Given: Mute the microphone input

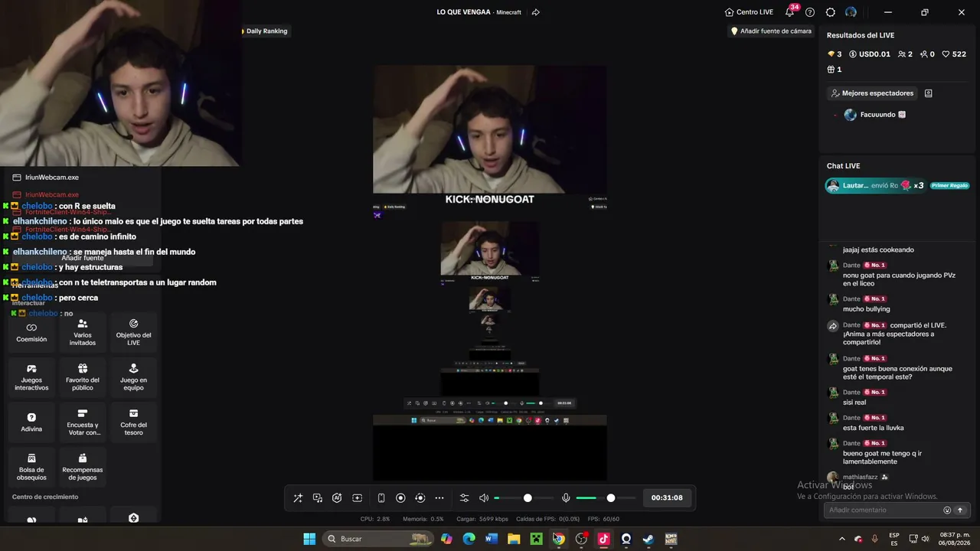Looking at the screenshot, I should click(x=566, y=498).
